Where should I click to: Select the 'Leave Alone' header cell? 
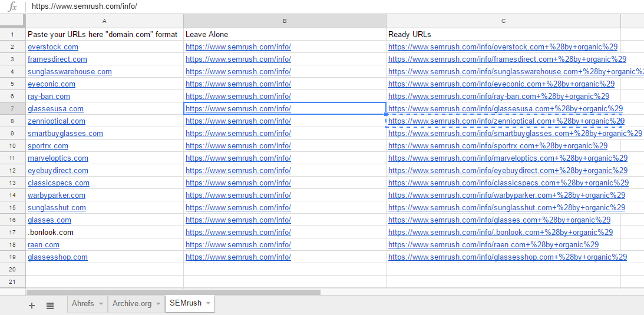point(285,35)
